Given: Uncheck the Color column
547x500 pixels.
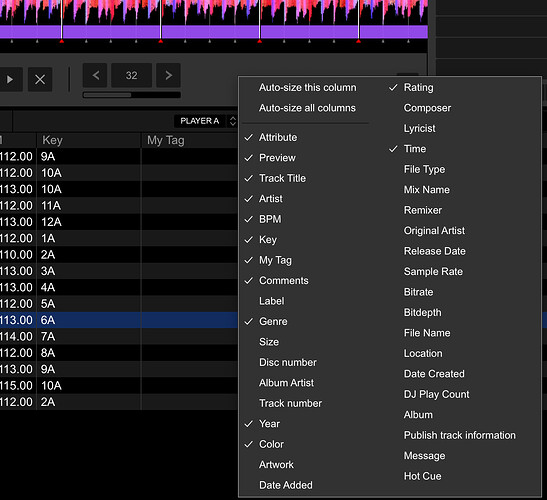Looking at the screenshot, I should pyautogui.click(x=271, y=444).
